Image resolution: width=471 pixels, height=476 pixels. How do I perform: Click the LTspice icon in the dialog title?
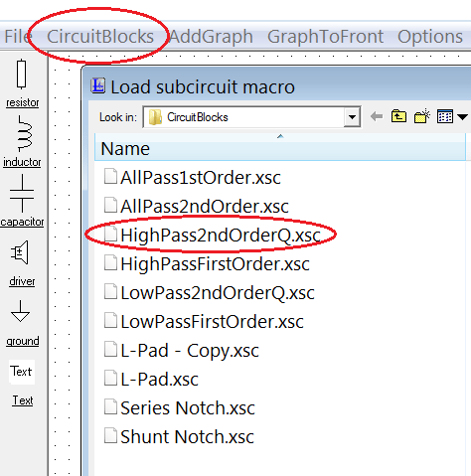[98, 86]
